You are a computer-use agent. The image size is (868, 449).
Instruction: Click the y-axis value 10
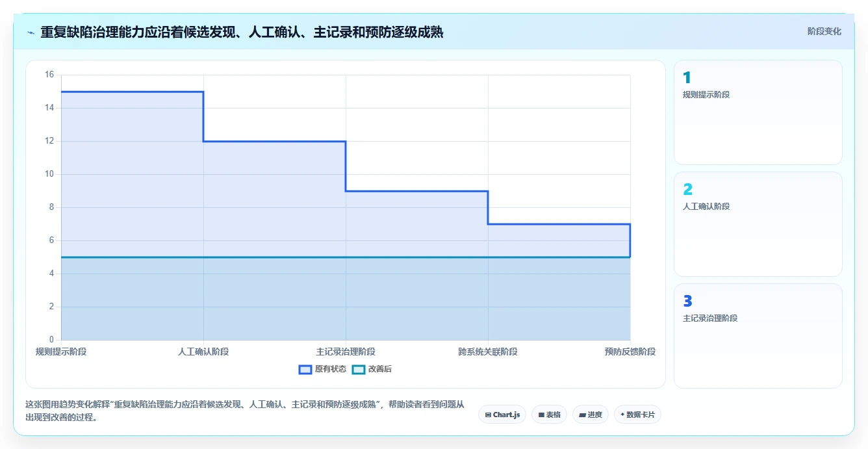click(x=49, y=174)
